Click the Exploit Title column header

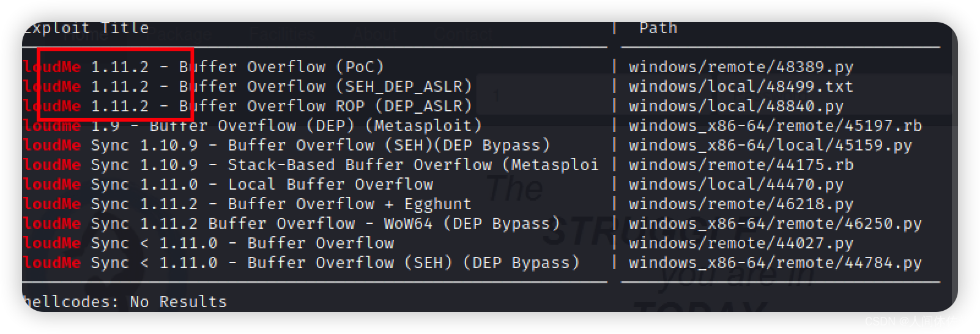click(x=86, y=28)
